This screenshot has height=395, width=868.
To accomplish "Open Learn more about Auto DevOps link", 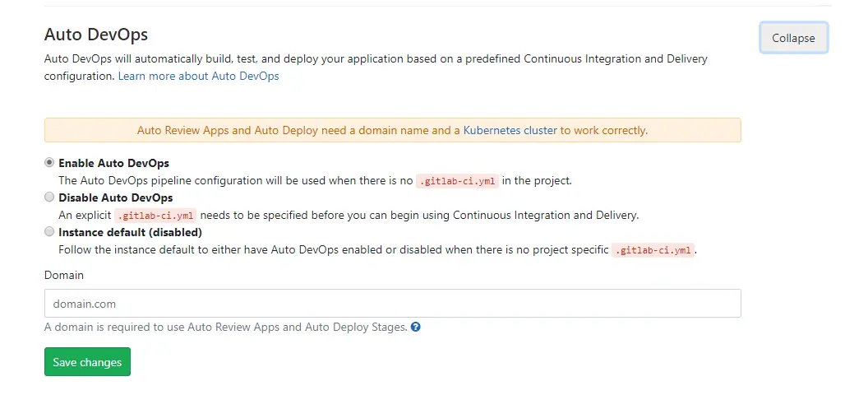I will point(199,76).
